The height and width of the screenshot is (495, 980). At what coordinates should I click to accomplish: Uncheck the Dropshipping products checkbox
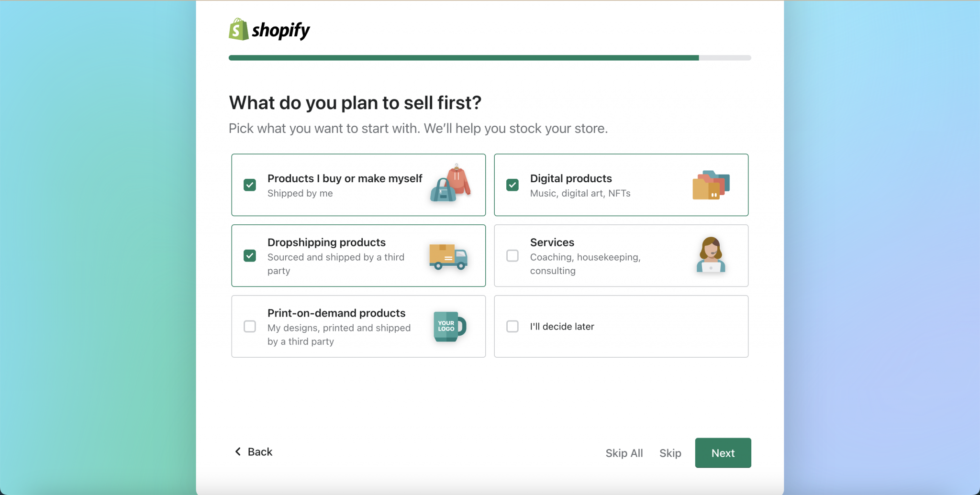[250, 256]
